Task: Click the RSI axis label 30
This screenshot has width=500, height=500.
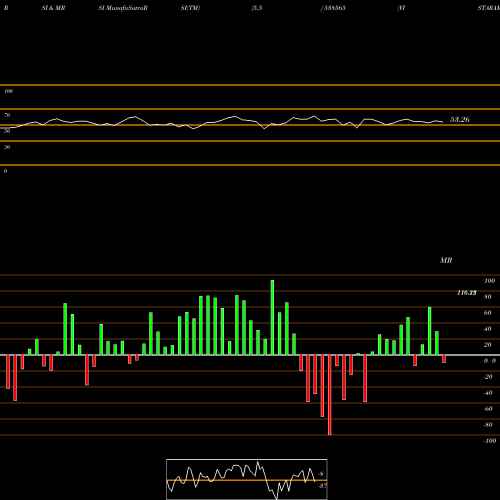Action: [x=7, y=147]
